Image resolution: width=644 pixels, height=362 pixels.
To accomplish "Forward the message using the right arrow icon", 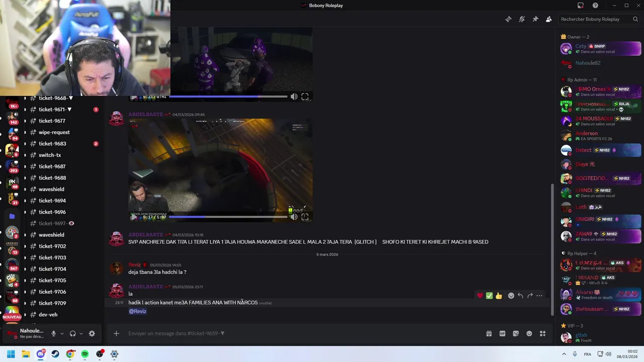I will [530, 296].
